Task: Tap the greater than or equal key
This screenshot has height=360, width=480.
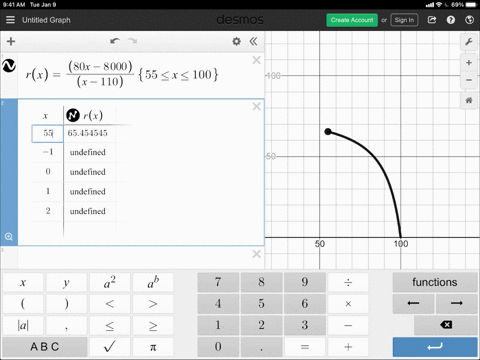Action: [153, 325]
